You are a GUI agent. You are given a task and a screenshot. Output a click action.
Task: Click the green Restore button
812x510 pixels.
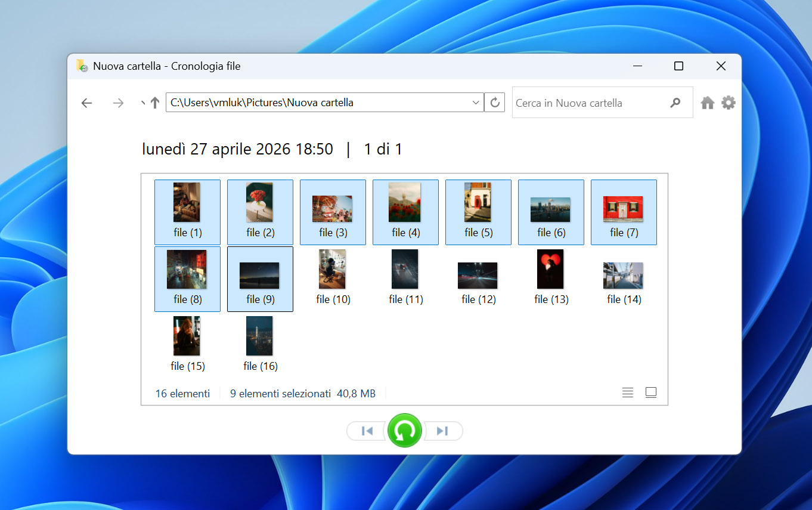[405, 430]
